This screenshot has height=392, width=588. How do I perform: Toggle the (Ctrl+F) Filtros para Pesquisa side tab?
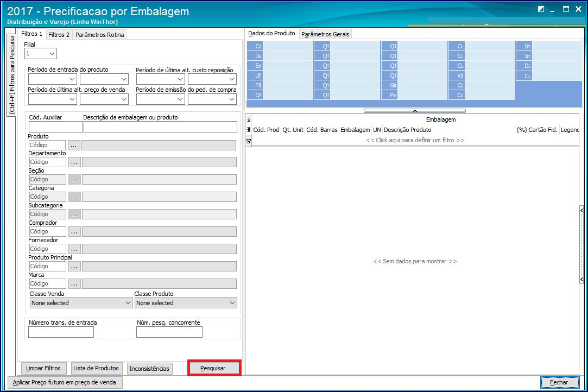pos(11,74)
